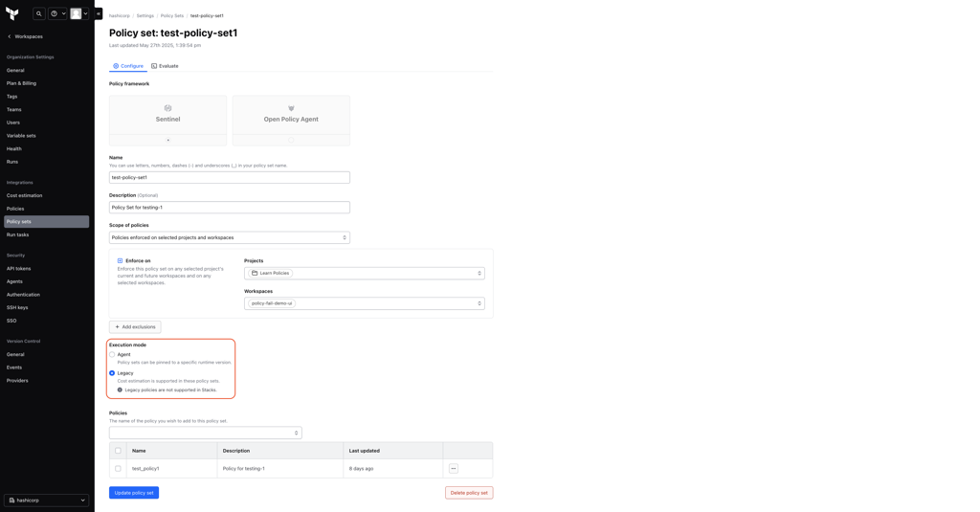
Task: Toggle the select-all policies header checkbox
Action: [119, 451]
